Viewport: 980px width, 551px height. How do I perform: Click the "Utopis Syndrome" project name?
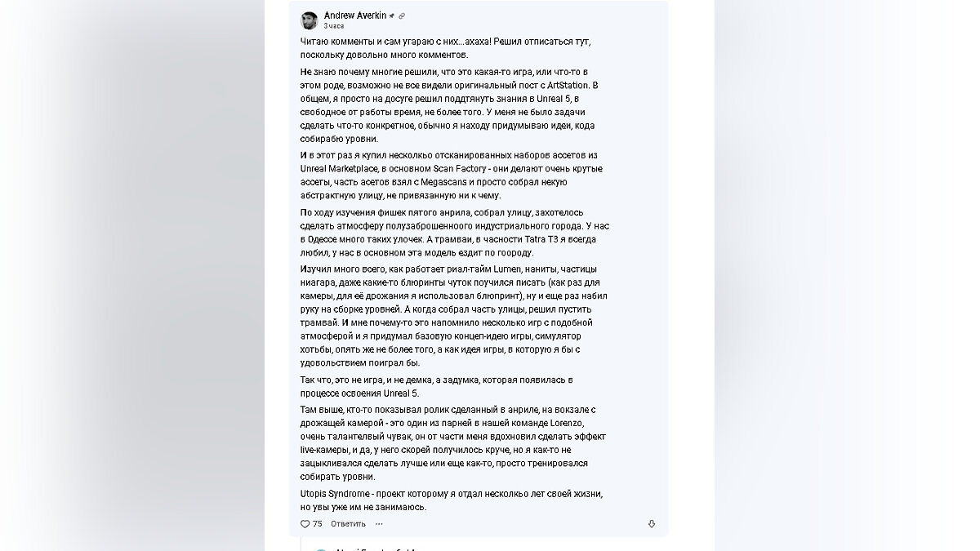pyautogui.click(x=336, y=494)
